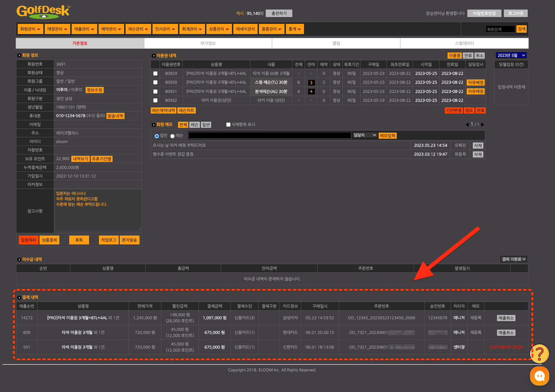Open the orange question mark help icon
Screen dimensions: 555x392
[539, 353]
